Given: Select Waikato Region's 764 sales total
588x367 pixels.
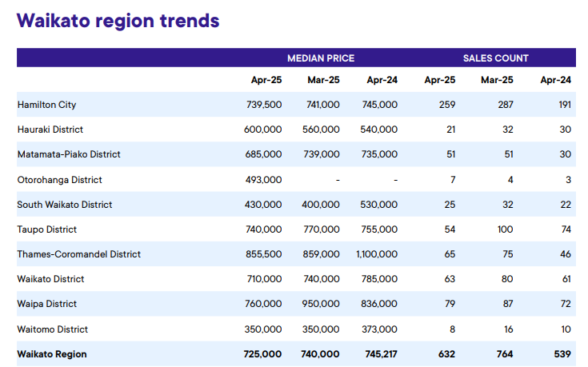Looking at the screenshot, I should tap(504, 354).
